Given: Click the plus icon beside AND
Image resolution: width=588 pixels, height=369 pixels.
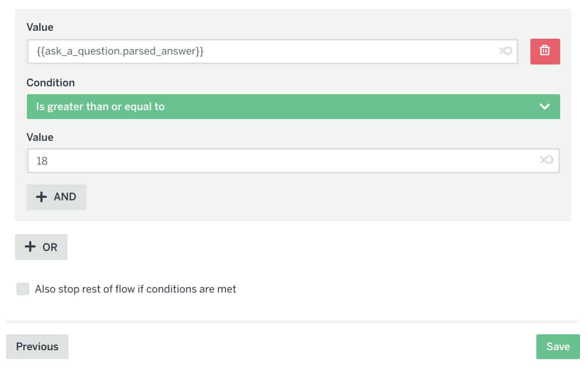Looking at the screenshot, I should [x=42, y=197].
